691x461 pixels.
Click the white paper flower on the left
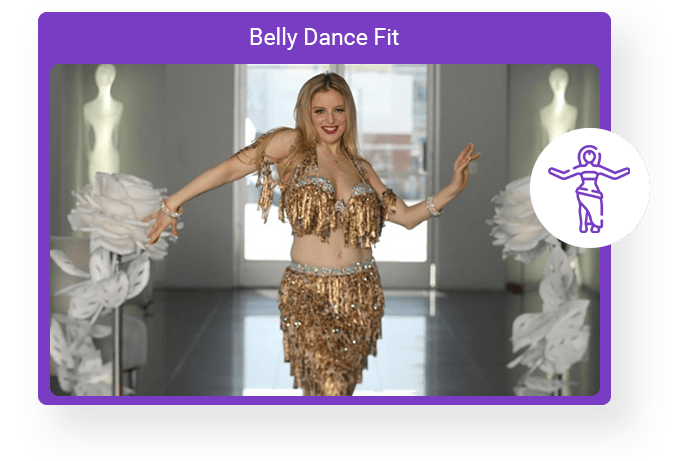(x=110, y=212)
